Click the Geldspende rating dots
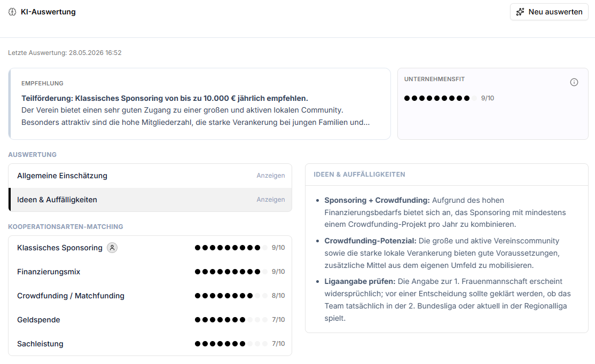 [x=231, y=320]
